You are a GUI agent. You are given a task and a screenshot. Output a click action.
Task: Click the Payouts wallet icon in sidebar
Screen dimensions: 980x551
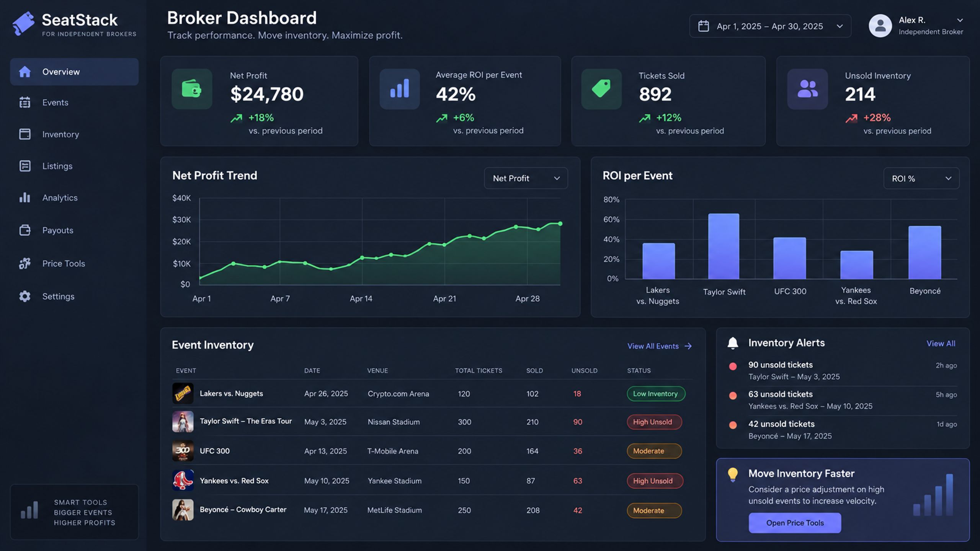[x=25, y=230]
